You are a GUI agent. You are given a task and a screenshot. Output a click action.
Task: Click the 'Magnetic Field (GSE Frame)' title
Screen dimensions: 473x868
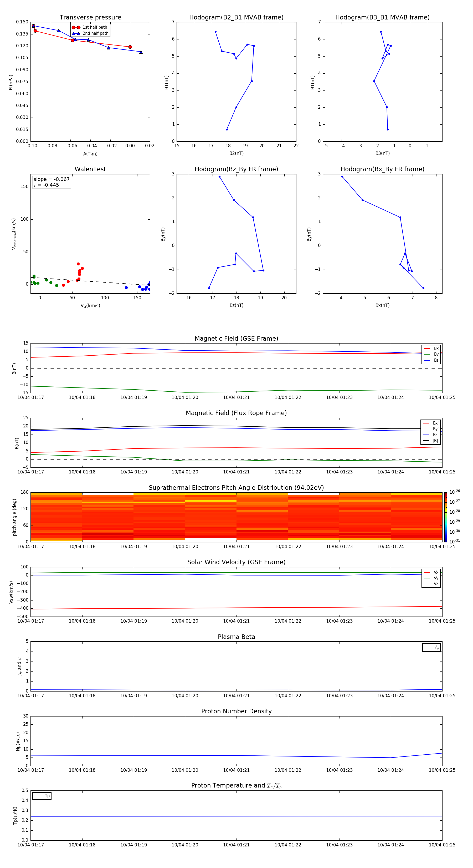point(236,339)
